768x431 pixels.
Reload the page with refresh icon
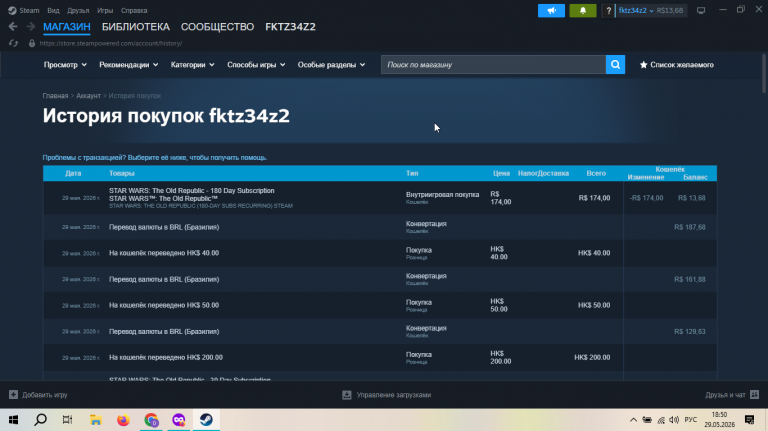pos(13,43)
